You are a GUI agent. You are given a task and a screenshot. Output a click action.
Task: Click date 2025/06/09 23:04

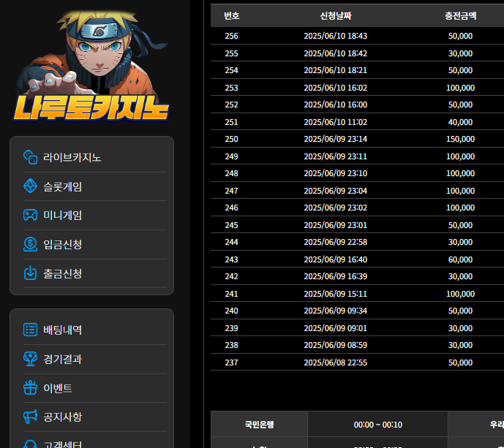[336, 191]
